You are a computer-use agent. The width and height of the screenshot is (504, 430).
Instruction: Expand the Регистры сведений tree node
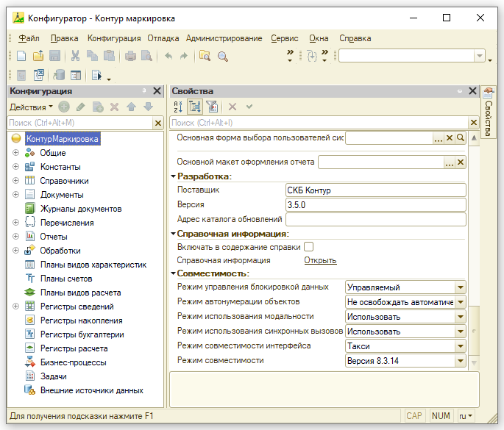click(15, 307)
